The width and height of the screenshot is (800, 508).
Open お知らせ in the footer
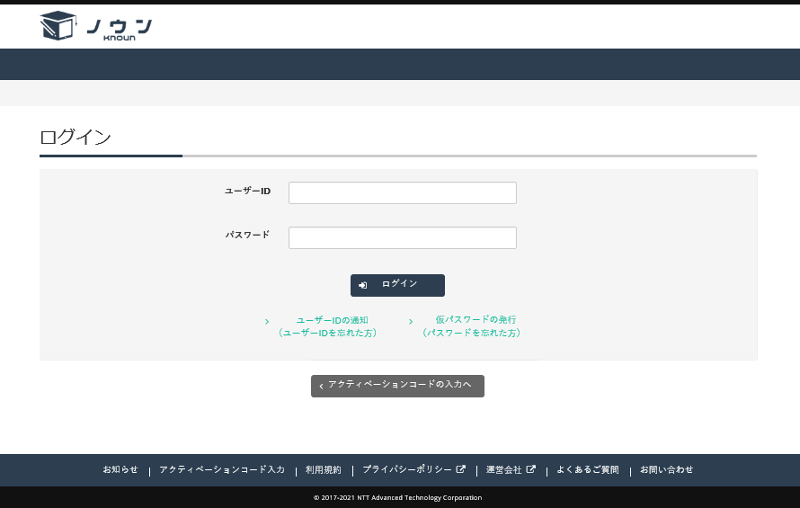(120, 470)
